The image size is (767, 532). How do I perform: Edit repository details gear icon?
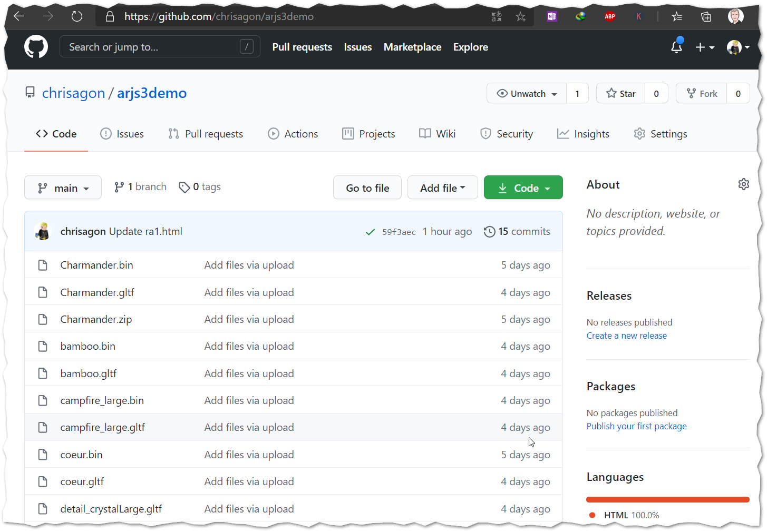pyautogui.click(x=743, y=184)
